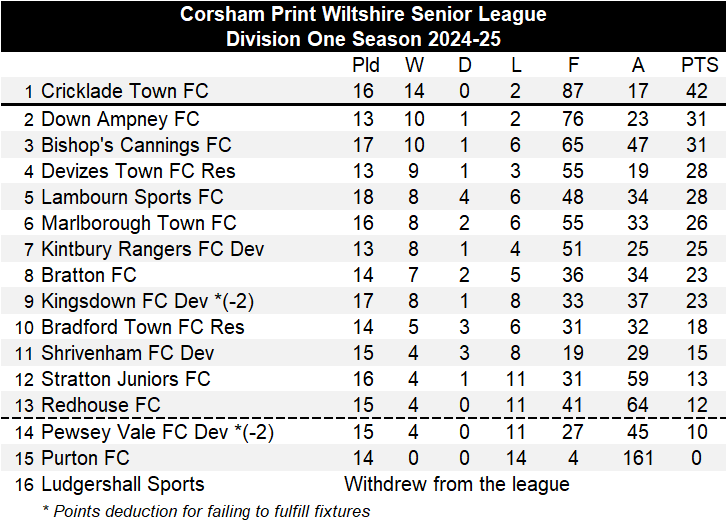
Task: Click the Division One Season 2024-25 subtitle
Action: (363, 39)
